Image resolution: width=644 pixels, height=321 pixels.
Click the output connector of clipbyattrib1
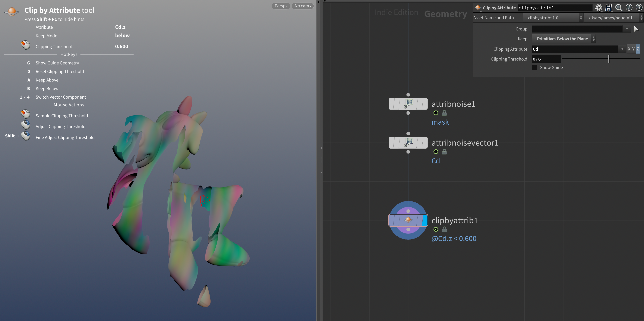click(x=408, y=229)
